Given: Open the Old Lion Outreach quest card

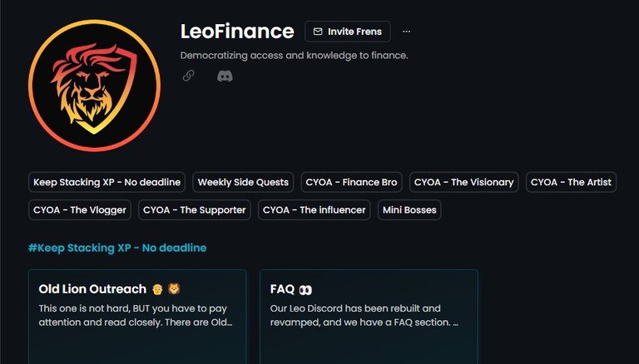Looking at the screenshot, I should pyautogui.click(x=137, y=317).
